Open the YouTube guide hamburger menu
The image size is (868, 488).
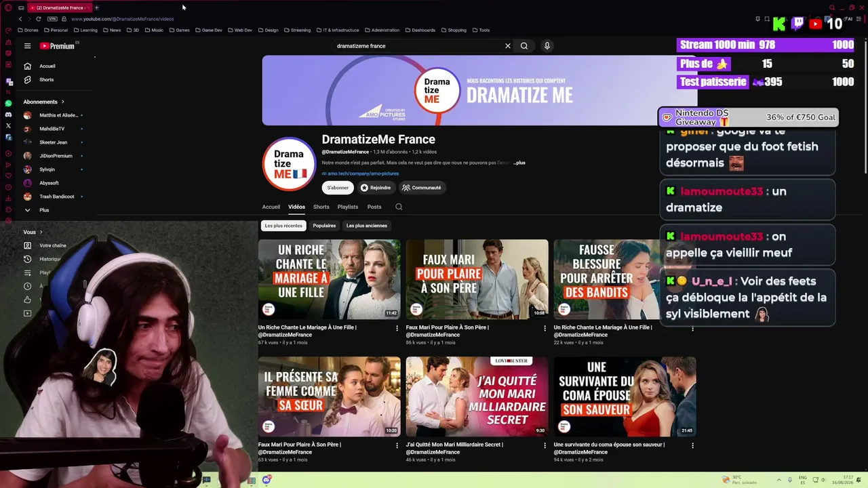[27, 46]
